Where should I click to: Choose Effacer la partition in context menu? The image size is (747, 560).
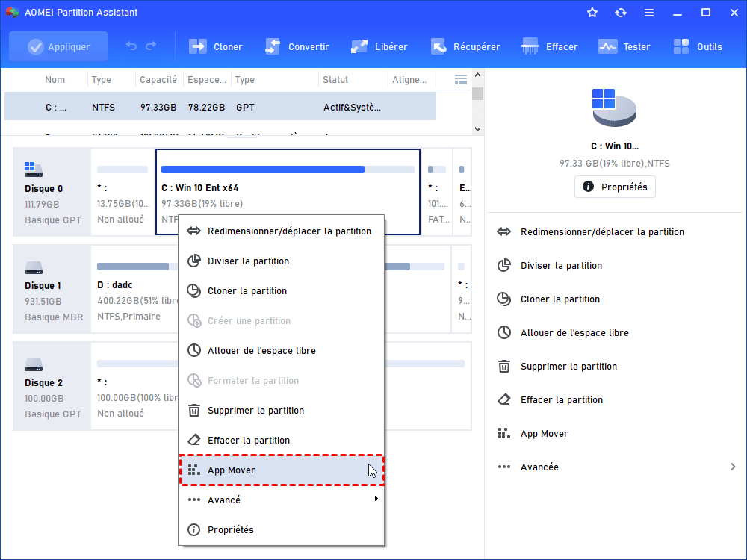click(x=281, y=441)
